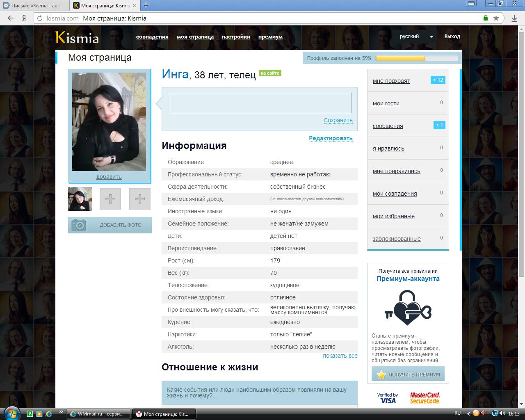Click the first empty photo slot plus icon

tap(110, 199)
